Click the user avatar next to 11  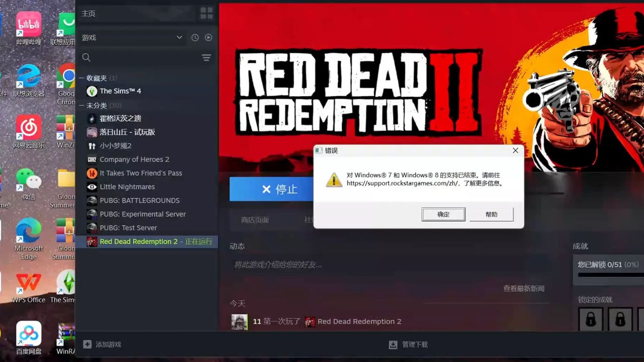pos(239,322)
